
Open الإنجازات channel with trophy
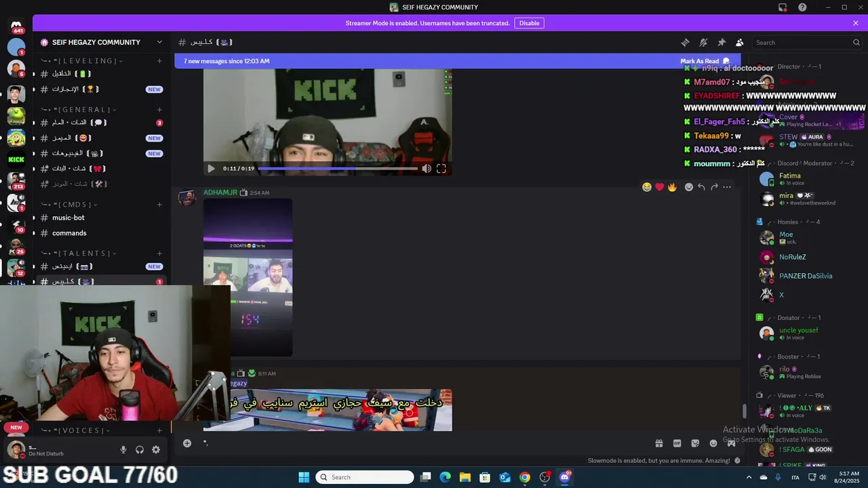coord(102,89)
